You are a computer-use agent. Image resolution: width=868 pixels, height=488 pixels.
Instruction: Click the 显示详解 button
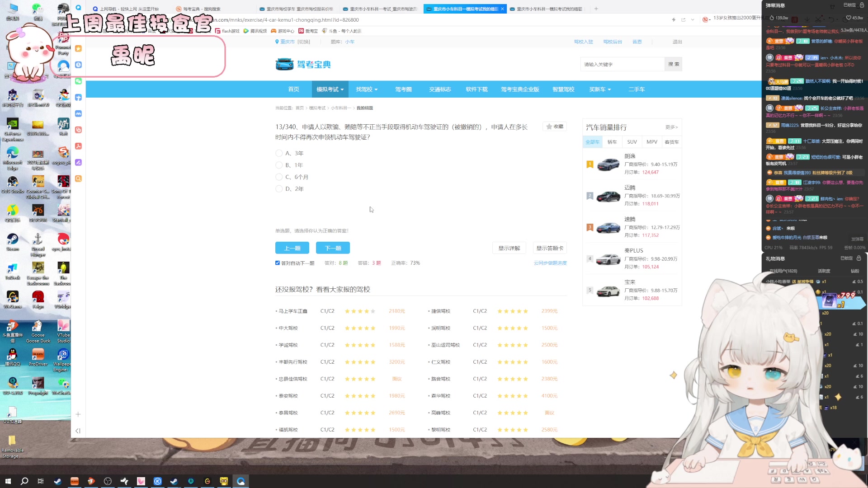point(509,248)
